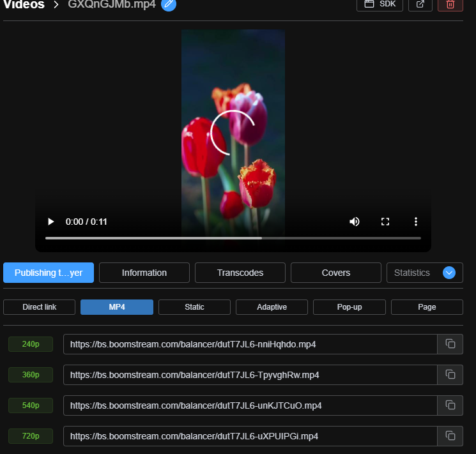Enter fullscreen mode in the player
This screenshot has height=454, width=476.
[385, 222]
